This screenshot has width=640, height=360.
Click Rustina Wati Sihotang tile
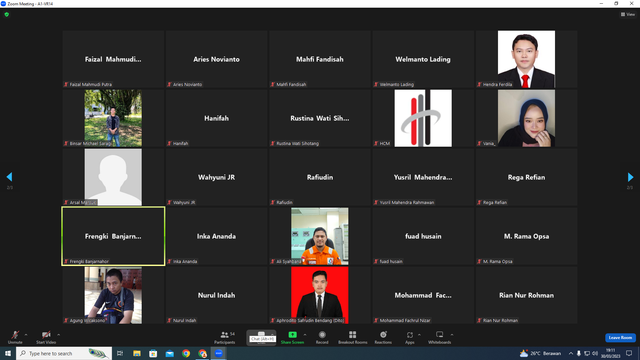point(320,118)
